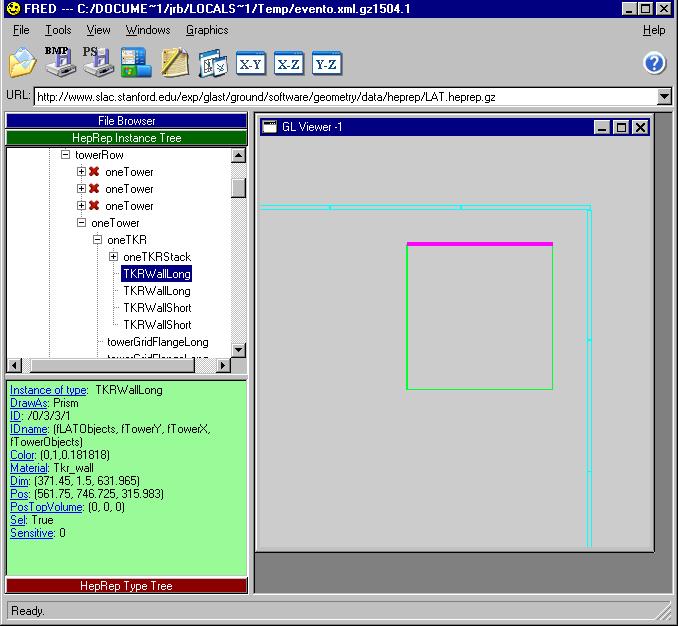
Task: Click inside the URL text field
Action: pyautogui.click(x=345, y=96)
